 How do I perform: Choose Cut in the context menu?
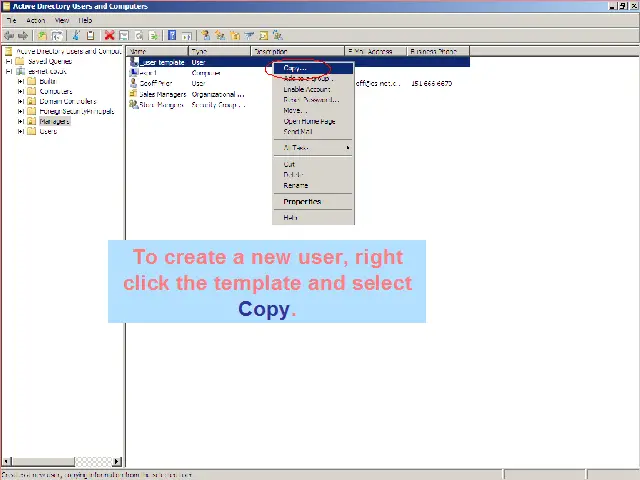pyautogui.click(x=313, y=164)
